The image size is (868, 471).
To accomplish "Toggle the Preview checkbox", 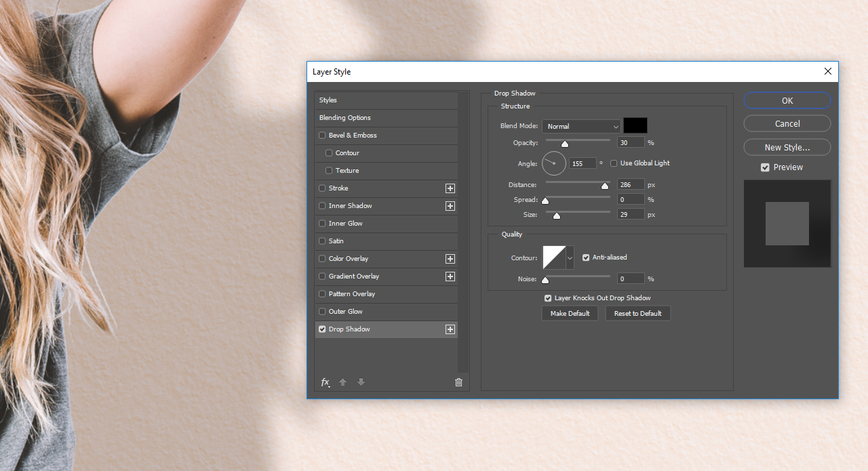I will [x=765, y=167].
